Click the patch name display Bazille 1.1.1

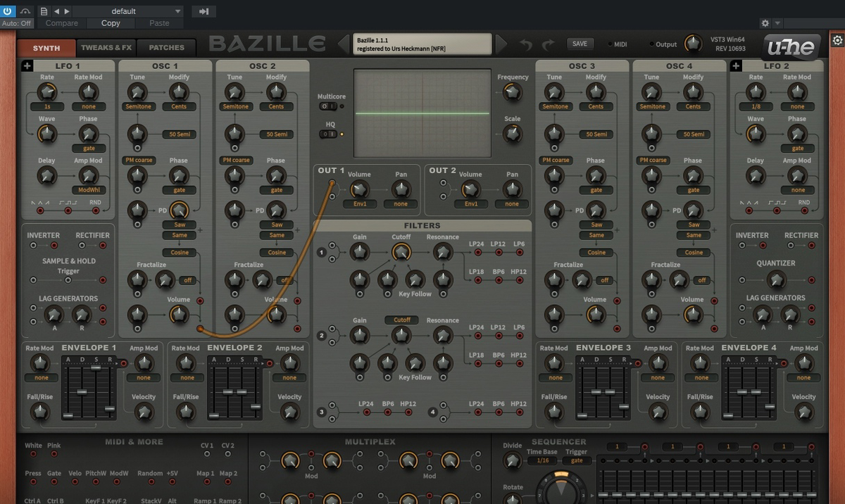pos(423,44)
